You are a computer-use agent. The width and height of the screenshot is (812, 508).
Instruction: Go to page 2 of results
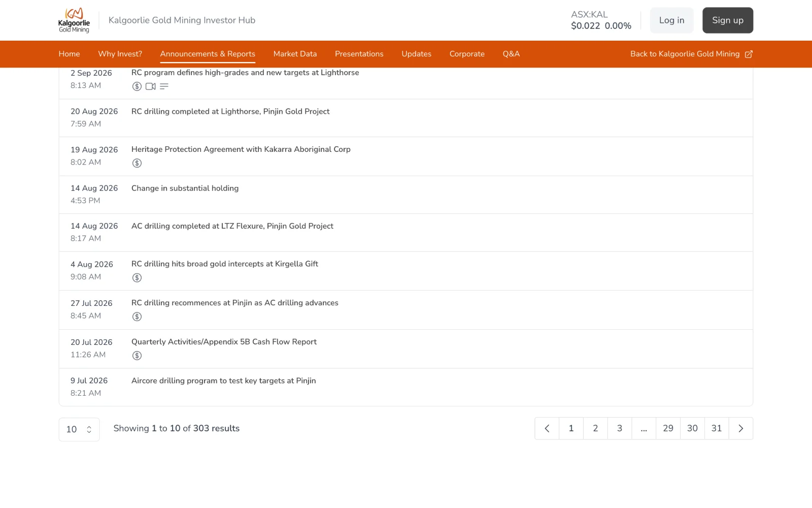pos(596,429)
